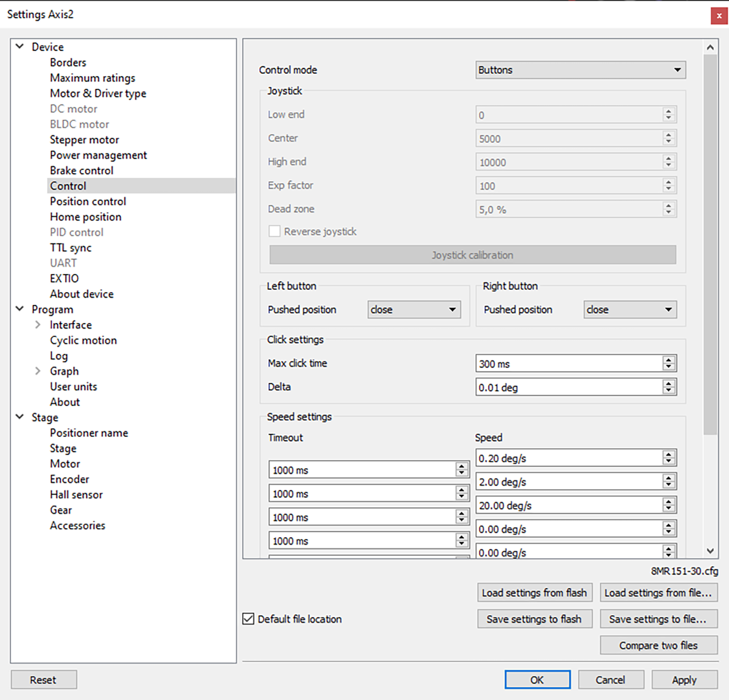The height and width of the screenshot is (700, 729).
Task: Decrease the Delta value using down arrow
Action: click(x=669, y=390)
